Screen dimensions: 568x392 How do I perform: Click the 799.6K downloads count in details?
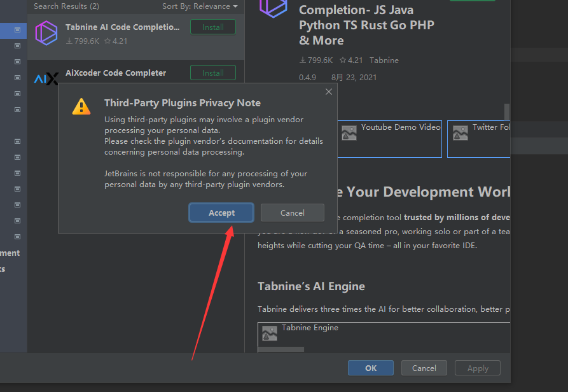pos(316,60)
